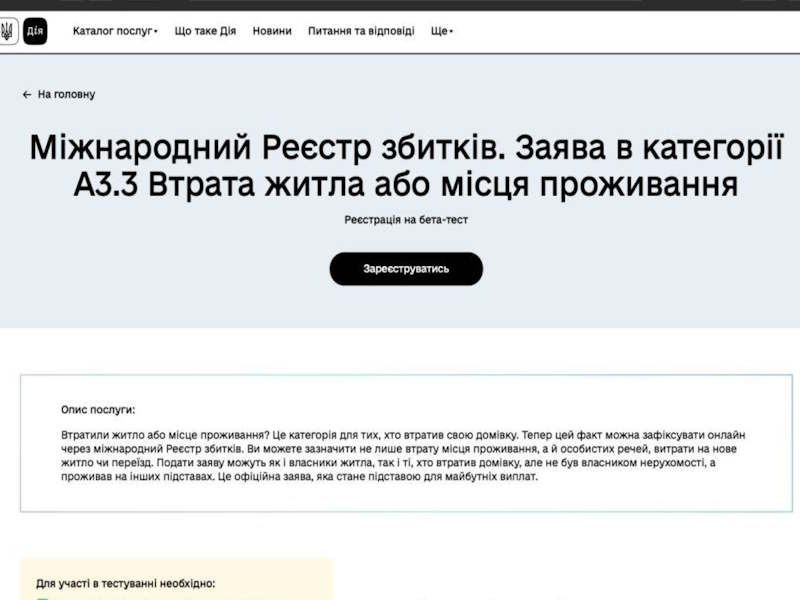Select Питання та відповіді in the navigation

point(361,31)
